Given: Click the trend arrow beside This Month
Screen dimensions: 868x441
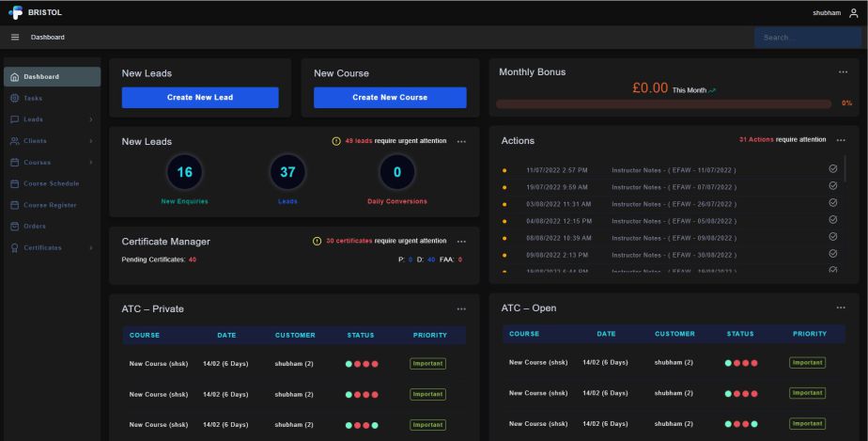Looking at the screenshot, I should (712, 90).
